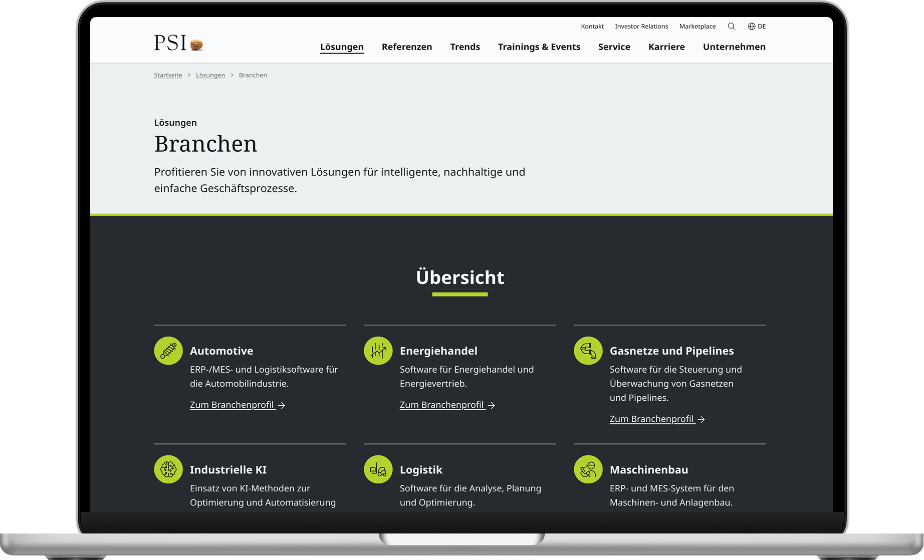Select Trainings & Events in the navigation
Viewport: 924px width, 560px height.
[539, 47]
